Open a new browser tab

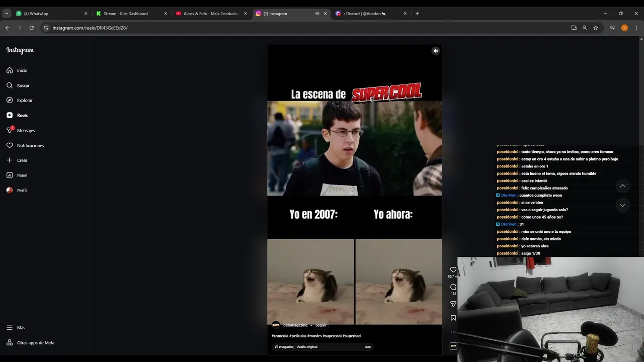point(417,14)
